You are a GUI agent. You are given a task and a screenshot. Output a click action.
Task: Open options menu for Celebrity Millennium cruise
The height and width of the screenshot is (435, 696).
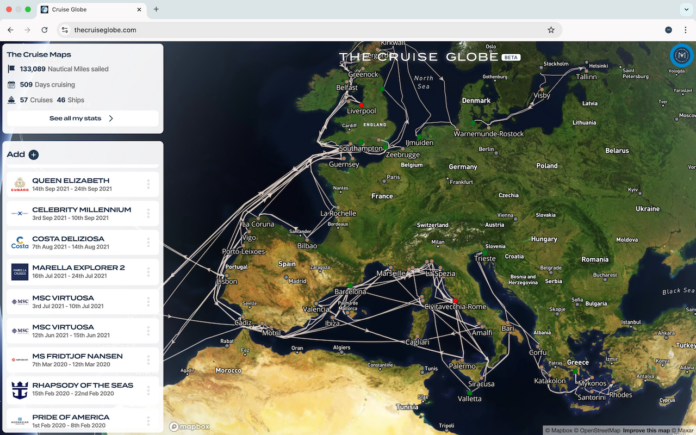point(148,213)
